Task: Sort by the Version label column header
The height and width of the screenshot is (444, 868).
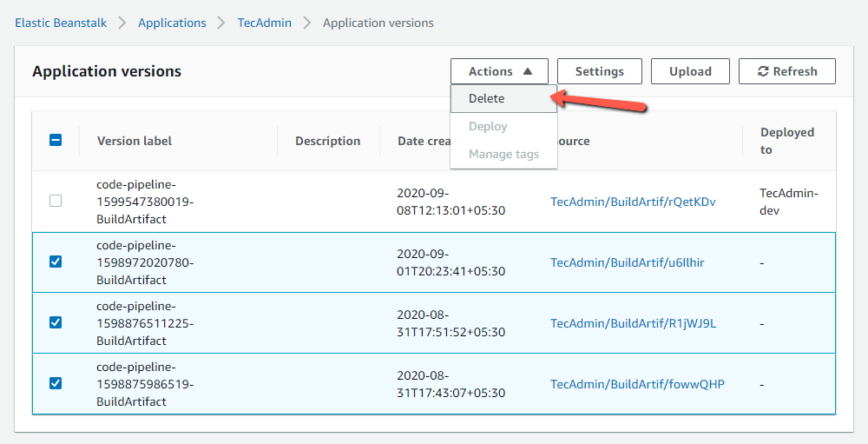Action: (x=135, y=141)
